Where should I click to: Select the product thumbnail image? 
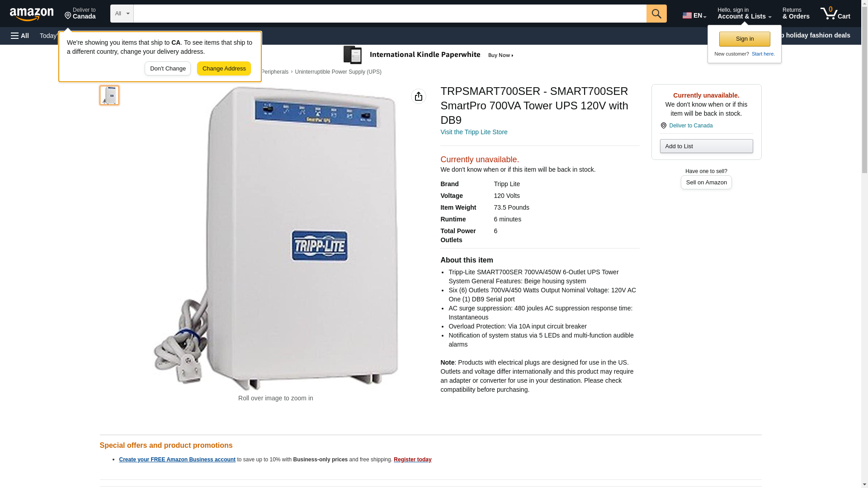coord(109,95)
